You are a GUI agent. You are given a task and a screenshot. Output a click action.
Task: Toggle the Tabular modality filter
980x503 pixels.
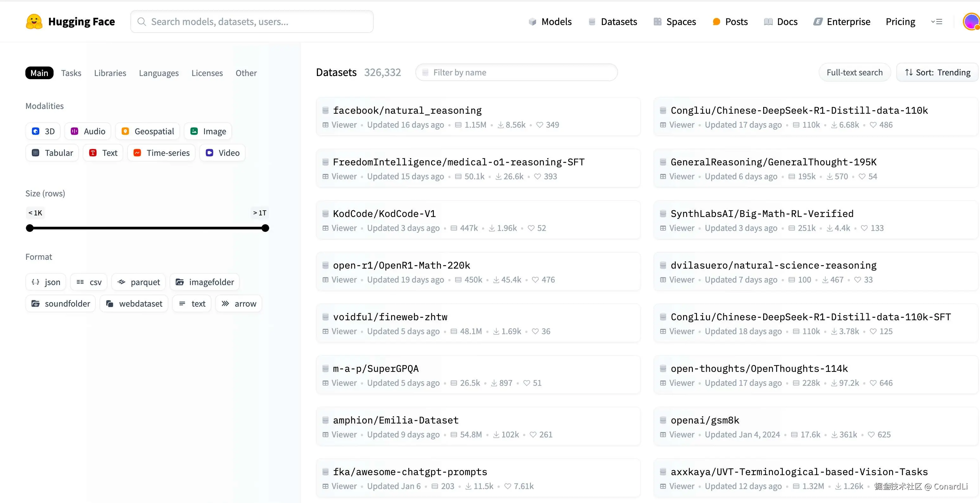[52, 153]
